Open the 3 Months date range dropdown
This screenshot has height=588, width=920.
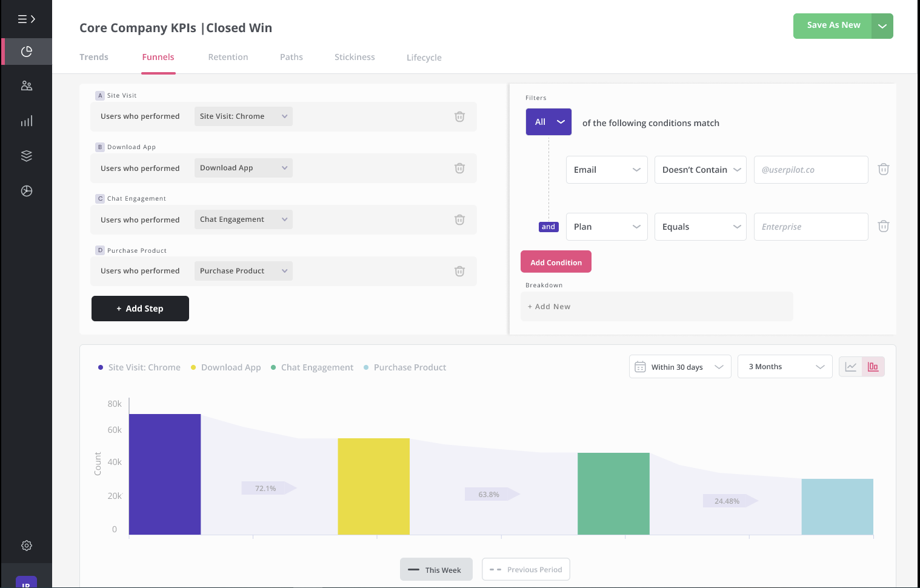click(x=784, y=366)
